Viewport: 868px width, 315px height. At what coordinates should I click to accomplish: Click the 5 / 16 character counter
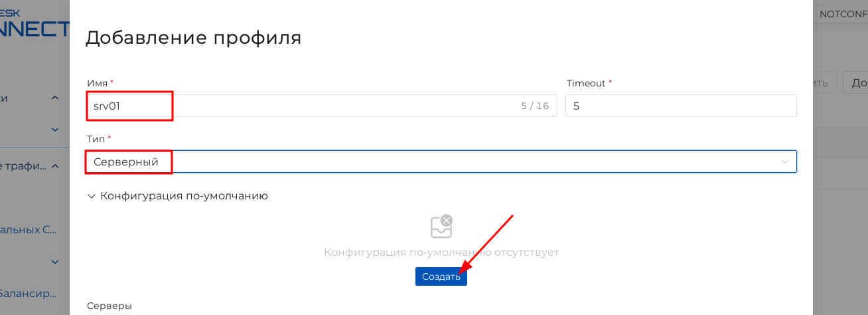pos(535,106)
